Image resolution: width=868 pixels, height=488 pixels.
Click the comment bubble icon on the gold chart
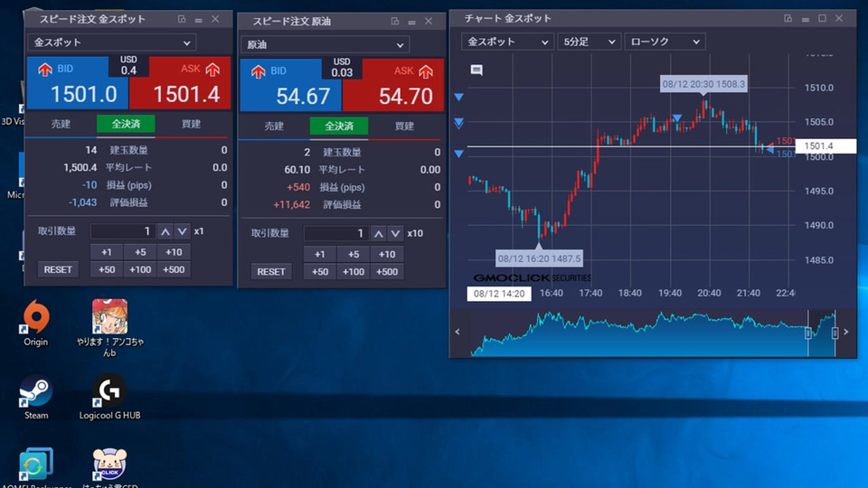[x=476, y=70]
